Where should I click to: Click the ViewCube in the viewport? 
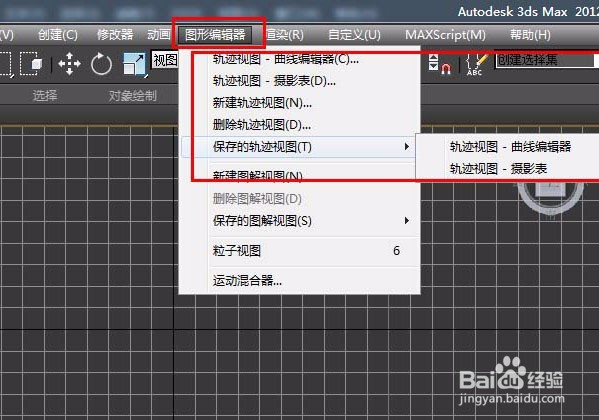tap(550, 198)
